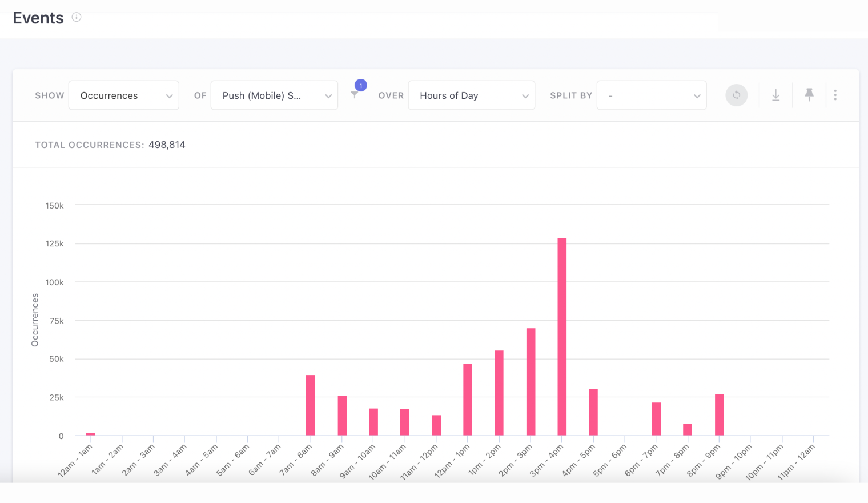Click the refresh chart icon
The height and width of the screenshot is (503, 868).
[x=736, y=95]
